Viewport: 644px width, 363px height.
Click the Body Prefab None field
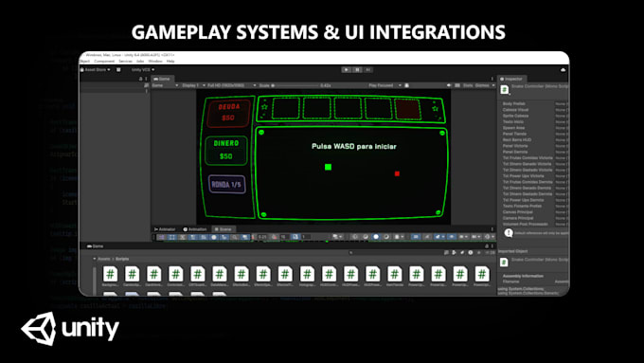[562, 104]
